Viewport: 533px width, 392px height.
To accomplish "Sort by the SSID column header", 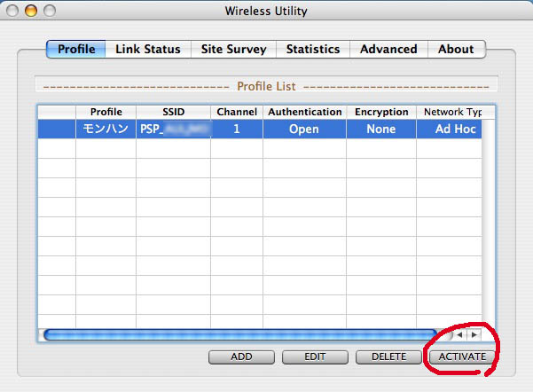I will (173, 113).
